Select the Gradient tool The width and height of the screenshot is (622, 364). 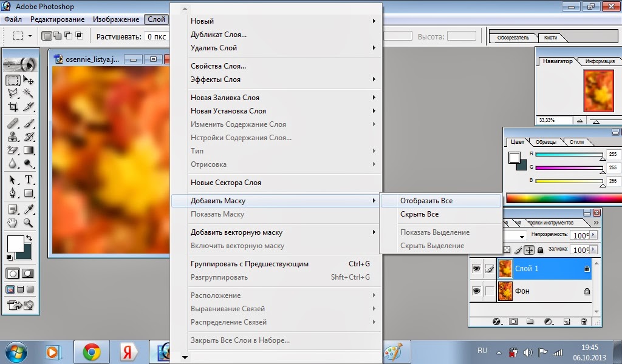tap(28, 150)
